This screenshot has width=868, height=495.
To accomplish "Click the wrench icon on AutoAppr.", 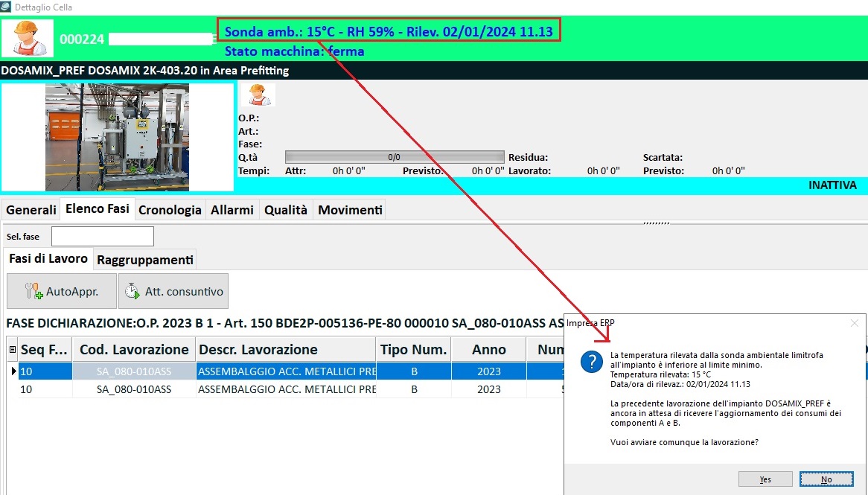I will click(33, 291).
